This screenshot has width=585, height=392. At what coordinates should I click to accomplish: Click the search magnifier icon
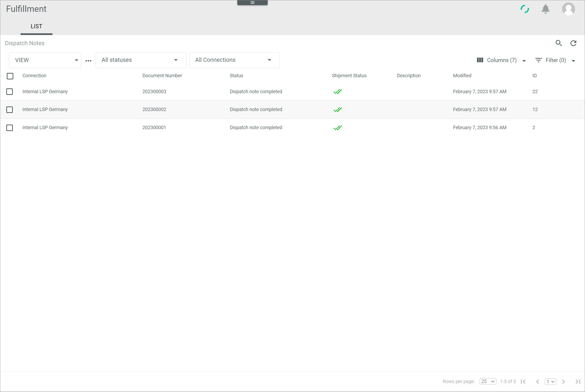tap(558, 43)
